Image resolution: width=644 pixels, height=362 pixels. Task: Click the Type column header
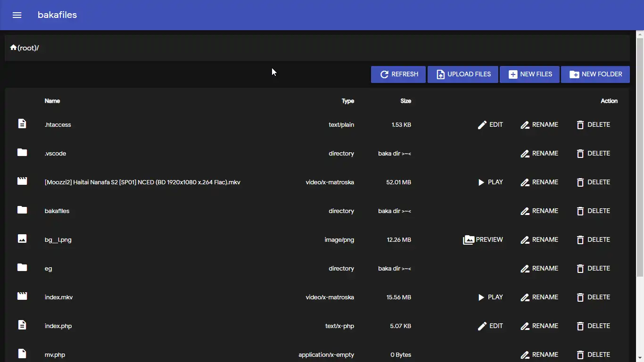point(348,101)
